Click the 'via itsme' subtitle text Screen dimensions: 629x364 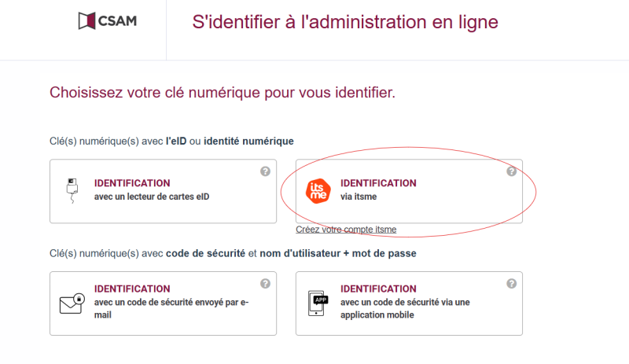point(359,197)
